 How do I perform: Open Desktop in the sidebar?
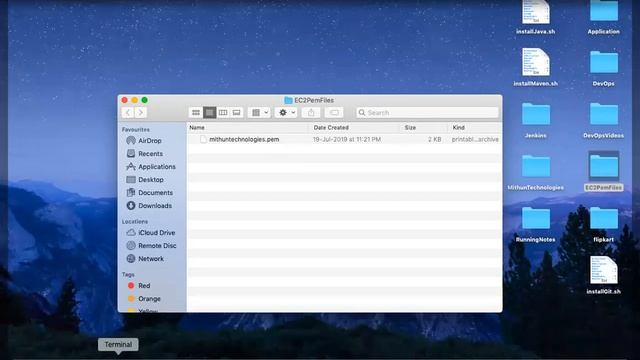click(150, 180)
